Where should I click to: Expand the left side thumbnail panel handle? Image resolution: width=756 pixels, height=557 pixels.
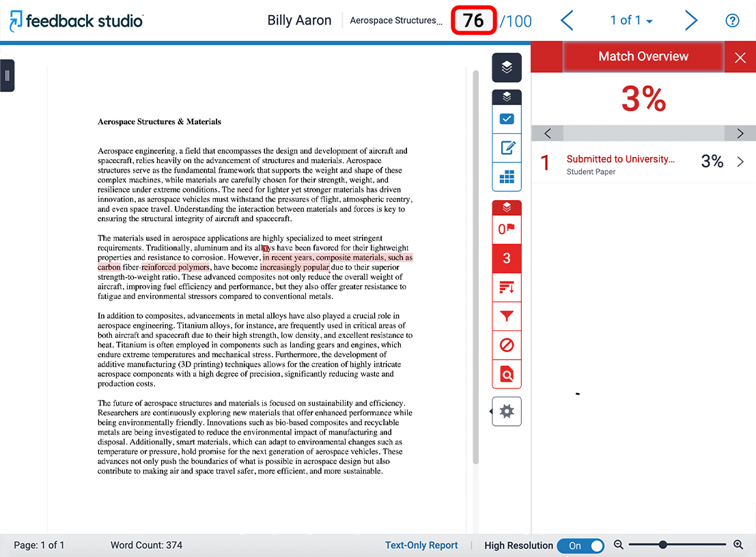click(8, 76)
